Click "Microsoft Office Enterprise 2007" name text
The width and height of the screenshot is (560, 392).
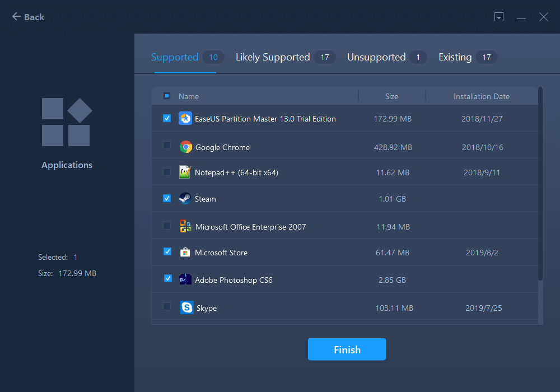tap(251, 227)
